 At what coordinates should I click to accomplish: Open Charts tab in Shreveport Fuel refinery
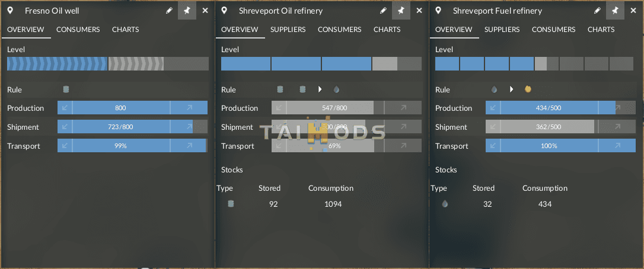point(601,30)
